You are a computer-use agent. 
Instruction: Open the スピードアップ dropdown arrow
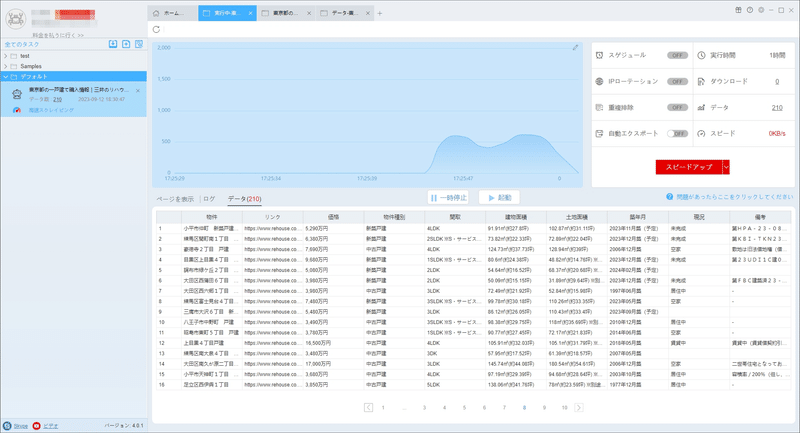(x=726, y=167)
